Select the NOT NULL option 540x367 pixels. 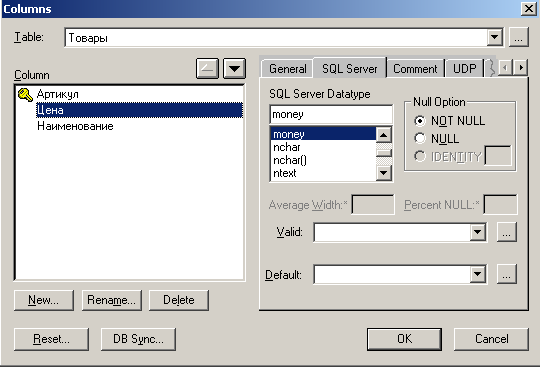(419, 121)
